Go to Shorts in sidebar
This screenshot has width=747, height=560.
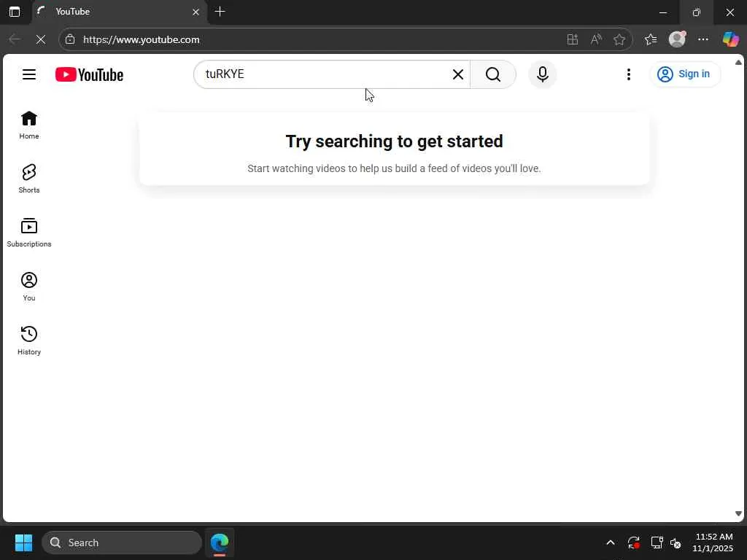pyautogui.click(x=29, y=179)
